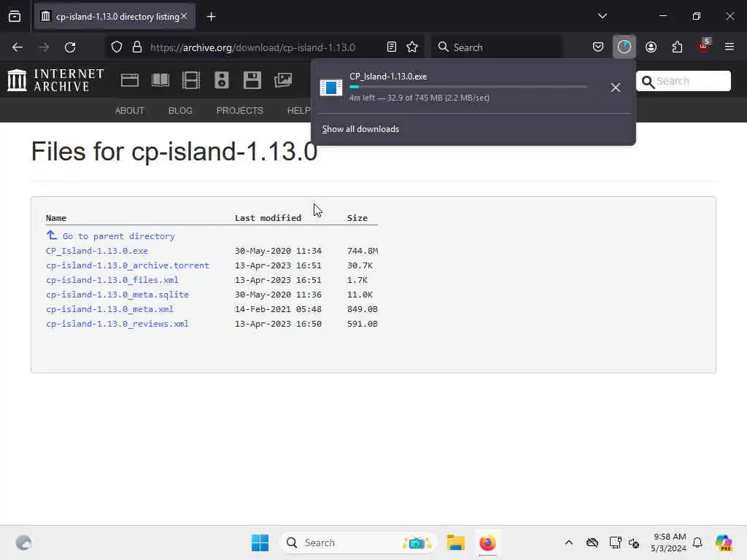Close the cp-island-1.13.0 directory listing tab

(x=184, y=16)
